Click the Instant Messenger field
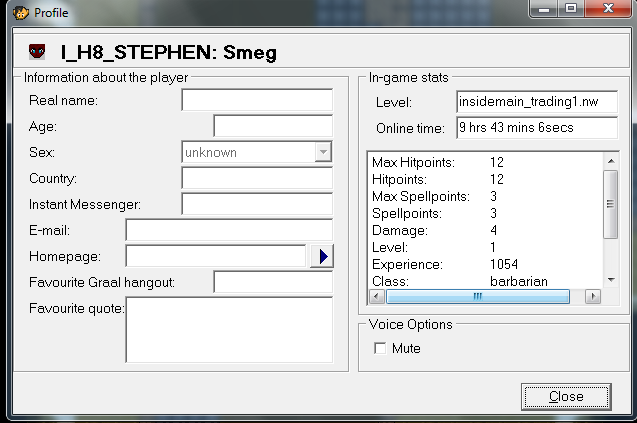Image resolution: width=637 pixels, height=423 pixels. pos(257,204)
